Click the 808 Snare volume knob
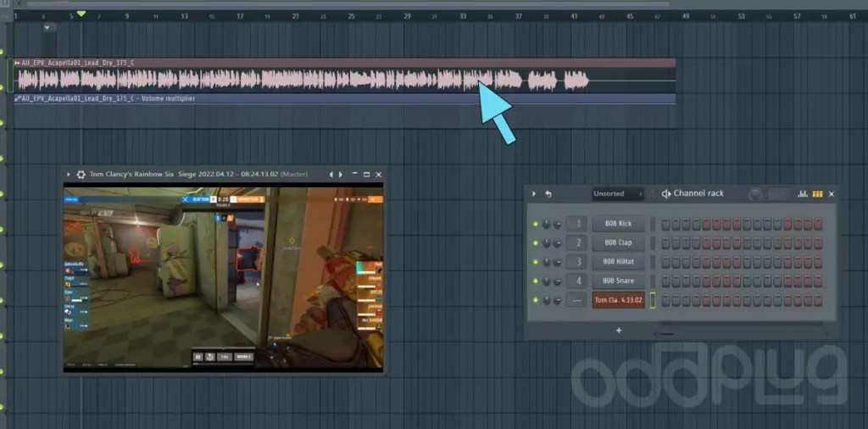The height and width of the screenshot is (429, 868). coord(557,281)
